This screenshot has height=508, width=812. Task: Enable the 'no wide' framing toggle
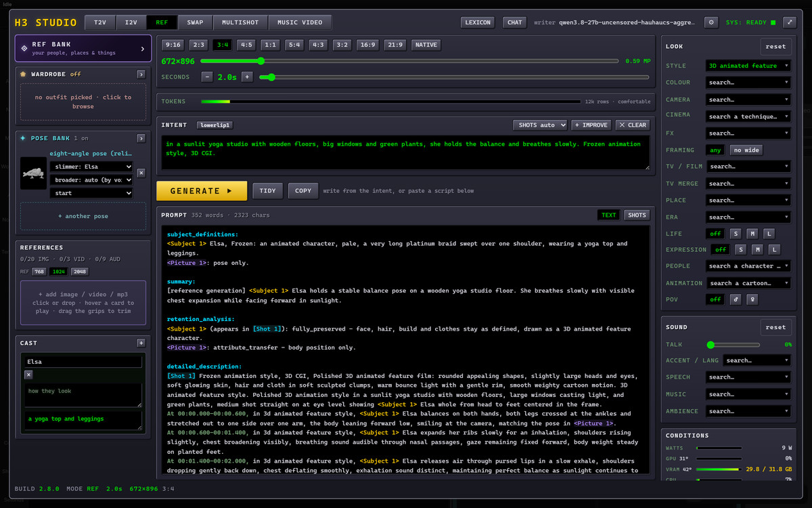[x=746, y=150]
